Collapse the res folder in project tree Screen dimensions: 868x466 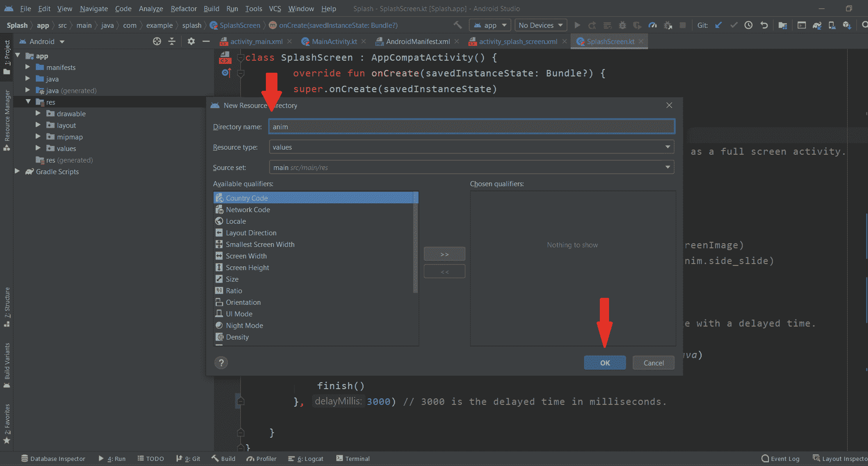[x=28, y=102]
